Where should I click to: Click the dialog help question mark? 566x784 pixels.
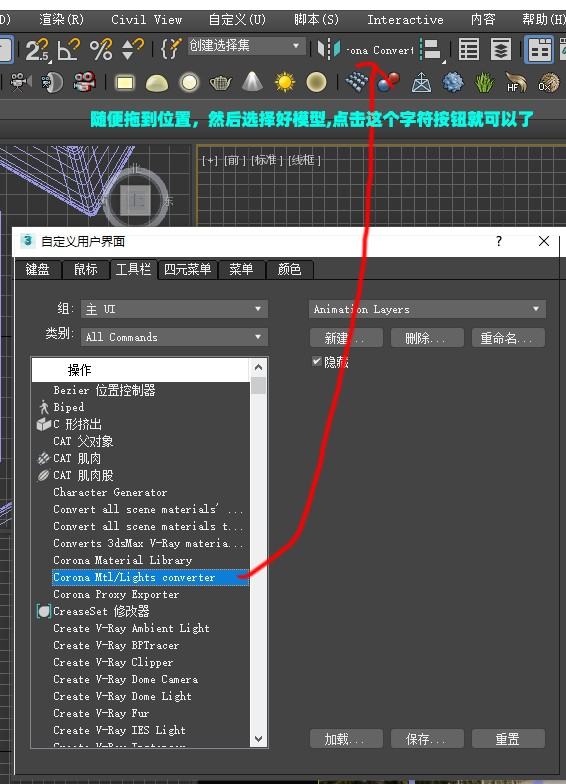click(498, 241)
